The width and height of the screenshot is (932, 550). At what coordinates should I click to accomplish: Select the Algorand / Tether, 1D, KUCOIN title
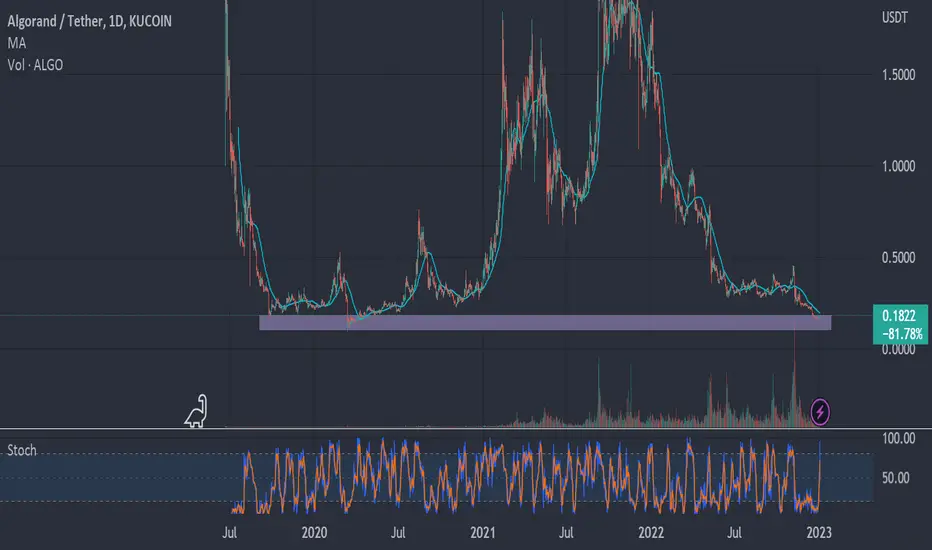(89, 21)
